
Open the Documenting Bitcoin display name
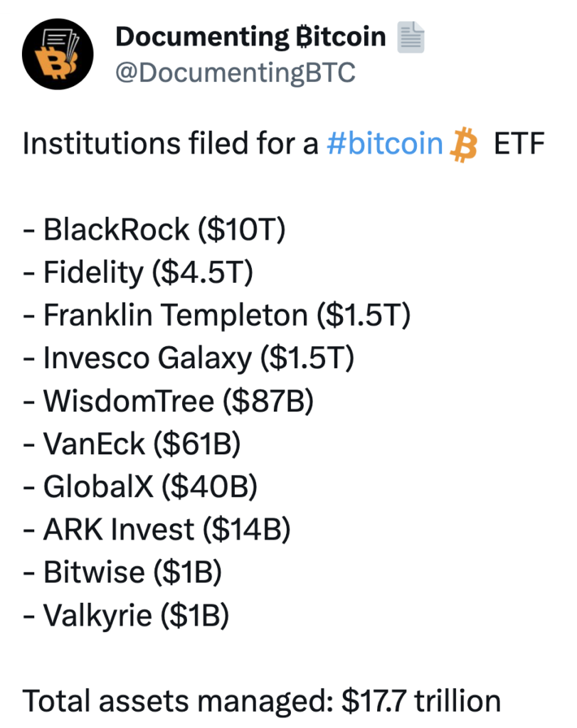point(250,37)
